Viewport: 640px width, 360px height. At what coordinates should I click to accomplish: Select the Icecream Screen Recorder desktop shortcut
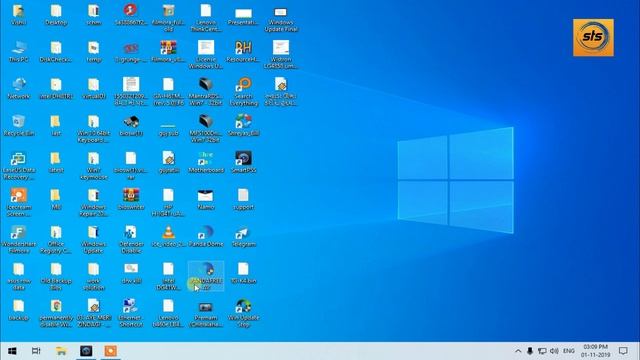pyautogui.click(x=18, y=202)
